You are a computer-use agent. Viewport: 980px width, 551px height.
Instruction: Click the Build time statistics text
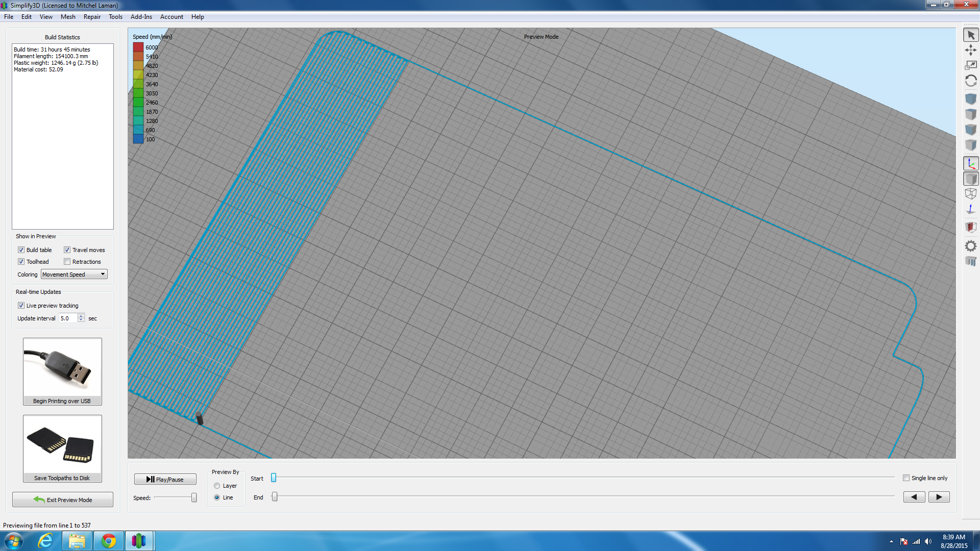[x=52, y=49]
